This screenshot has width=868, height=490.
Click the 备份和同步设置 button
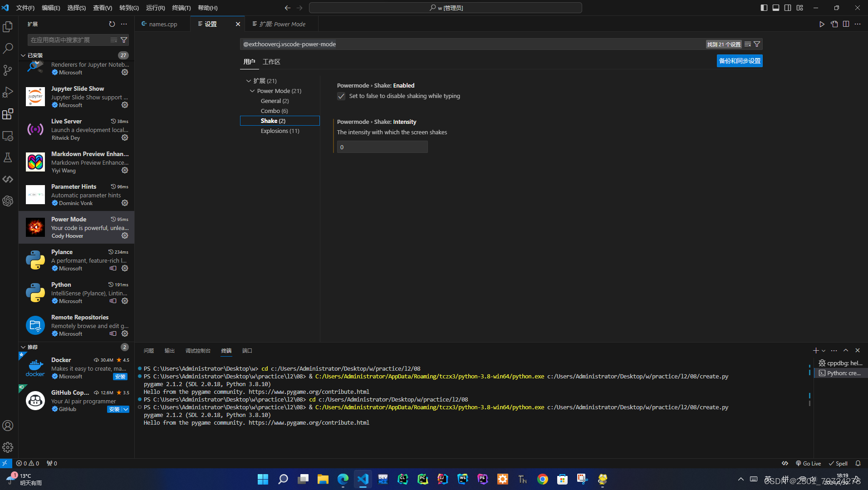tap(739, 60)
